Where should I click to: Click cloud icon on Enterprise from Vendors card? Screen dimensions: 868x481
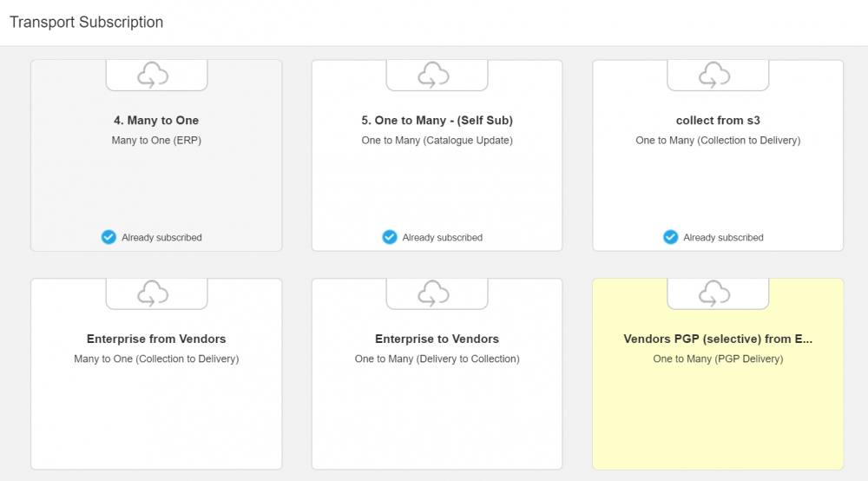153,293
